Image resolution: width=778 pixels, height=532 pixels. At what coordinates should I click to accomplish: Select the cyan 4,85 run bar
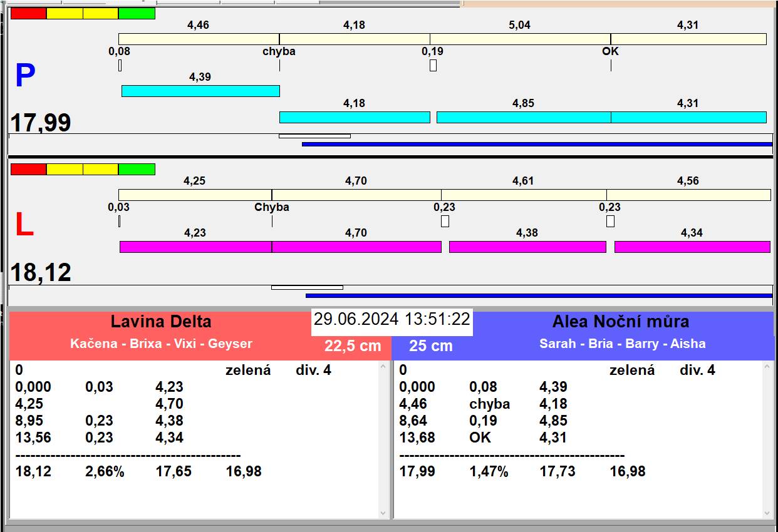tap(523, 117)
